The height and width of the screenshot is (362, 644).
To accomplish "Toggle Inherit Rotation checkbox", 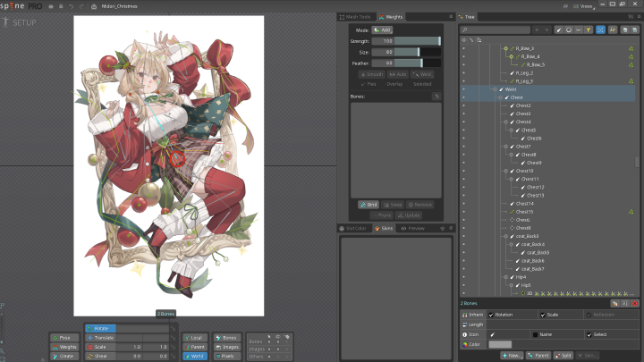I will coord(491,315).
